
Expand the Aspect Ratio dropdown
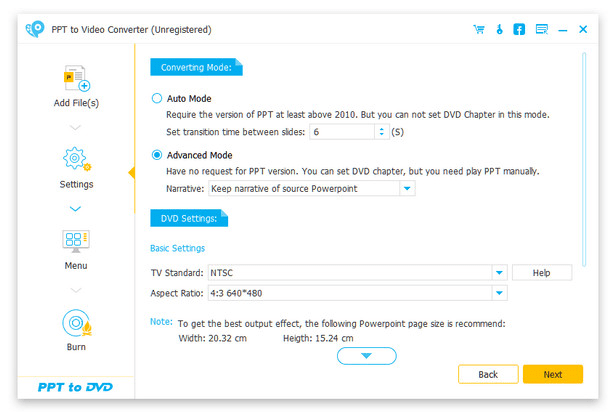coord(499,293)
